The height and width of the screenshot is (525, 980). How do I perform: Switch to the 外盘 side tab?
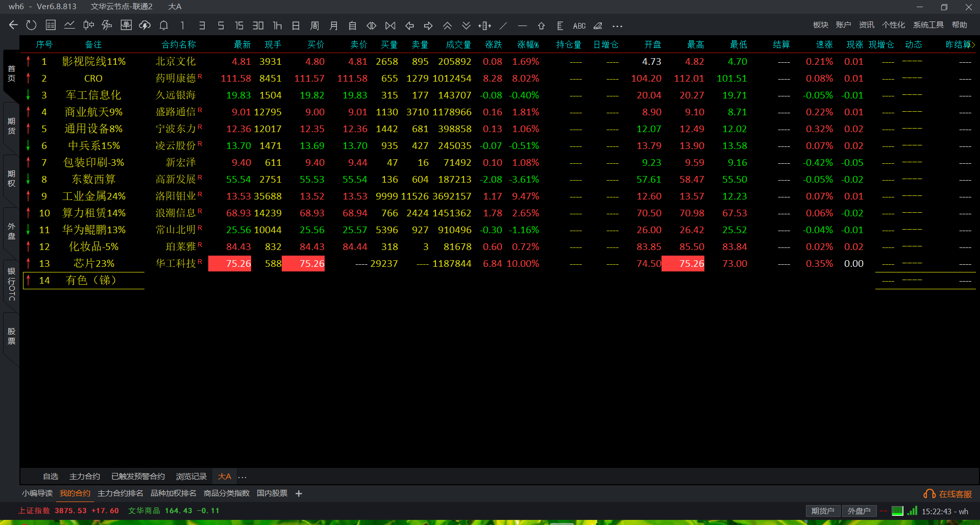coord(11,231)
